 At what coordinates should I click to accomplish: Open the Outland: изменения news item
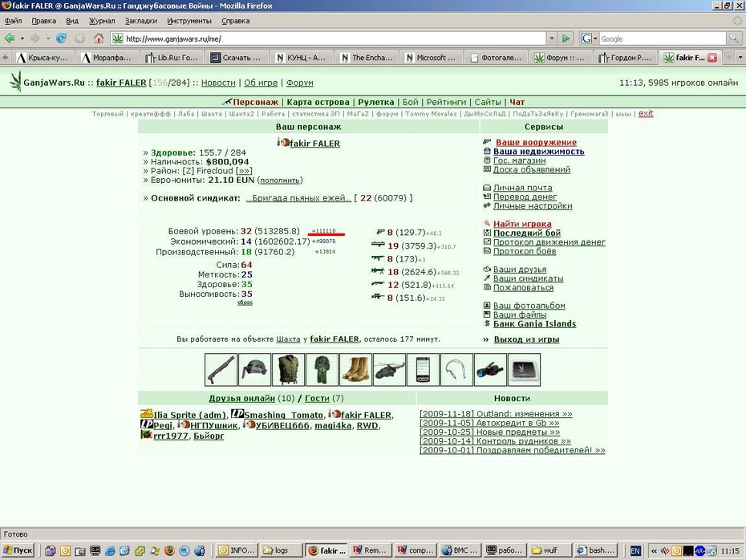tap(496, 414)
